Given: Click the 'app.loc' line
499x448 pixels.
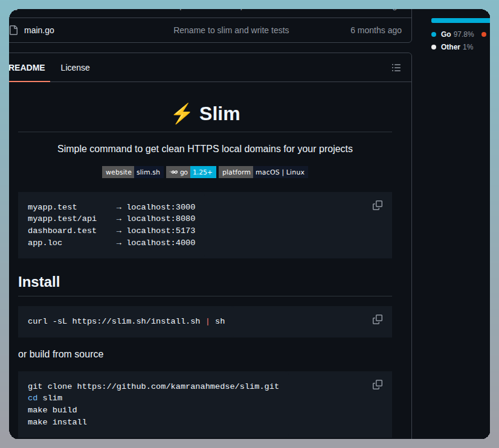Looking at the screenshot, I should pyautogui.click(x=111, y=243).
